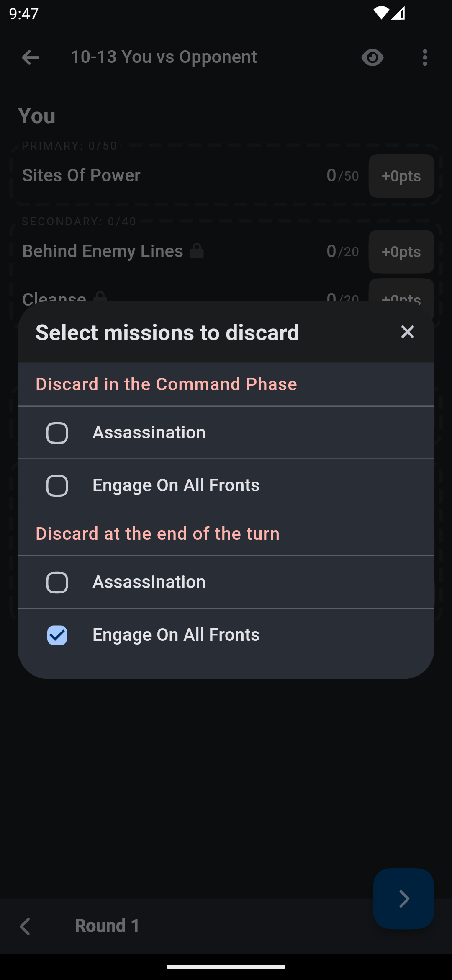452x980 pixels.
Task: Check Engage On All Fronts under Command Phase
Action: tap(57, 486)
